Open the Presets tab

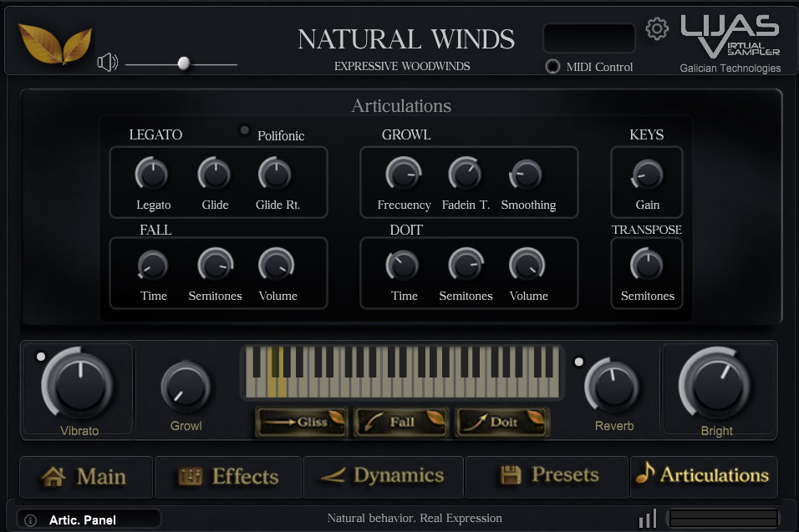point(547,477)
